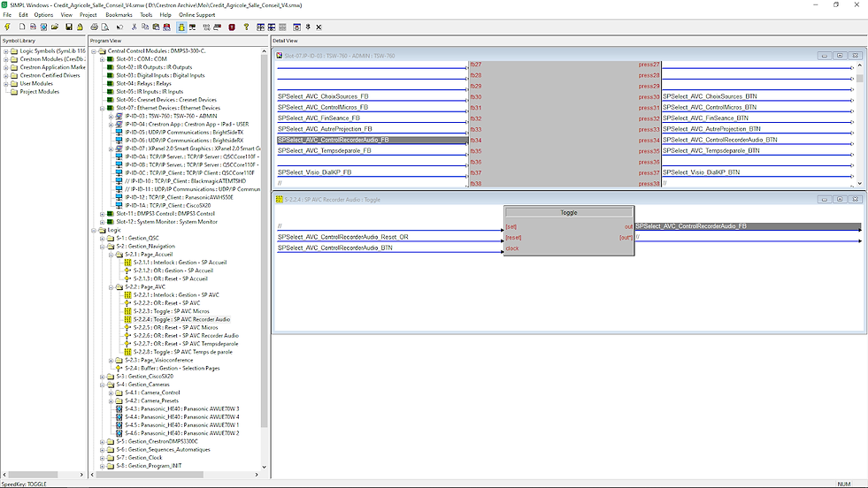
Task: Click signal SPSelect_Visio_DialKP_FB
Action: [314, 172]
